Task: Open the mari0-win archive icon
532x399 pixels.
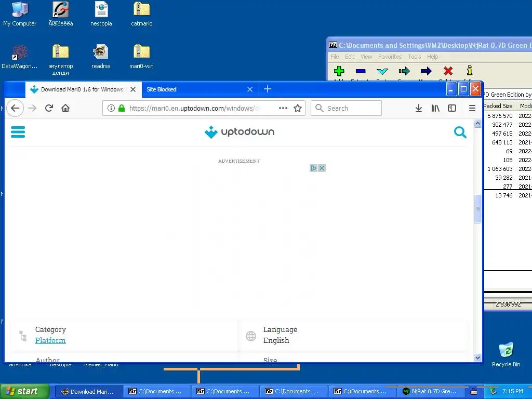Action: point(141,57)
